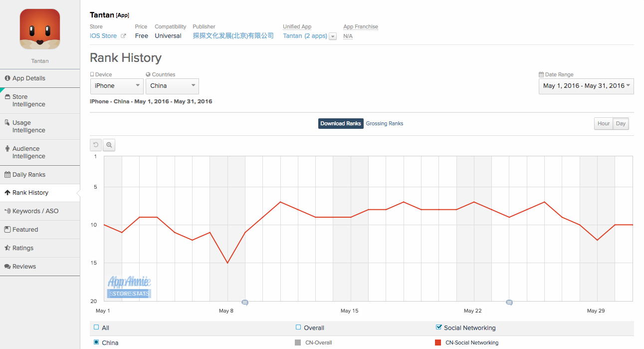Check the All checkbox

tap(96, 328)
